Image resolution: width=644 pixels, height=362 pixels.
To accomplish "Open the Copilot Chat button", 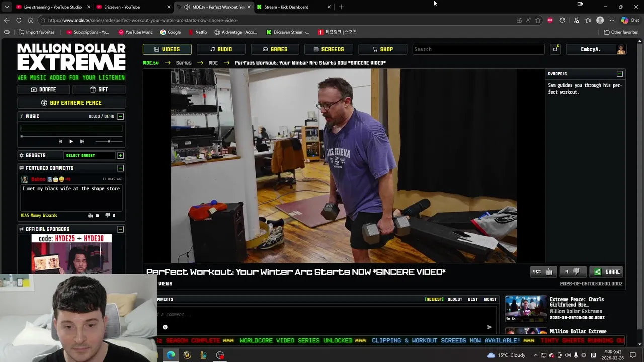I will click(x=630, y=20).
